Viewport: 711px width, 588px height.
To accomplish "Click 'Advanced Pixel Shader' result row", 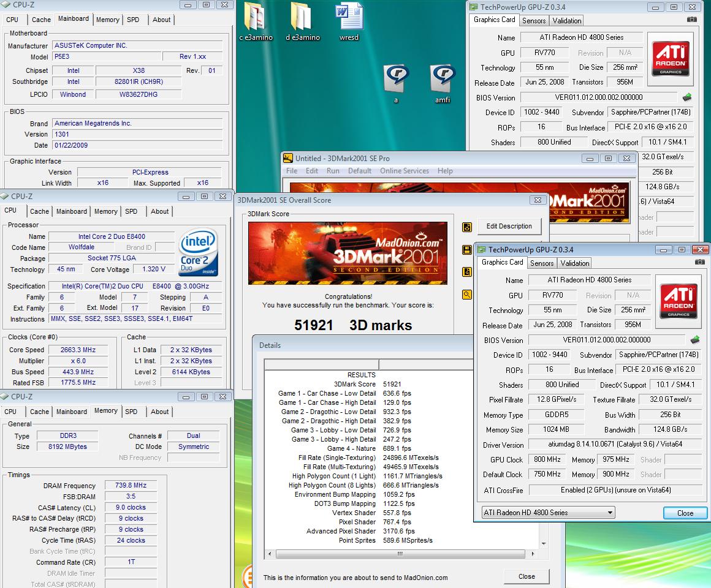I will click(x=360, y=531).
